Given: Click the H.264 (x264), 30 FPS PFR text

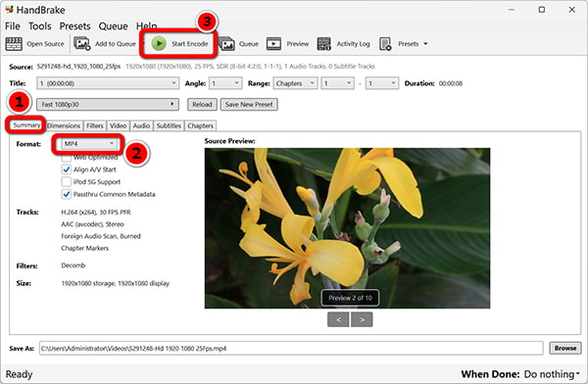Looking at the screenshot, I should click(x=96, y=213).
